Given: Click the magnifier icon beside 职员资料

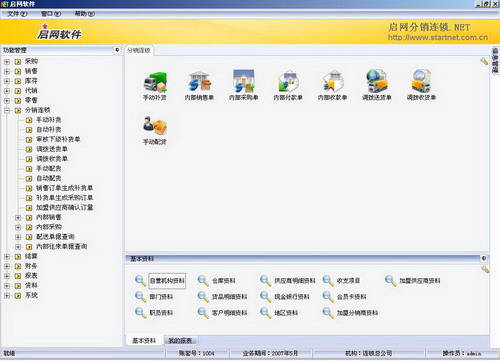Looking at the screenshot, I should pos(140,313).
